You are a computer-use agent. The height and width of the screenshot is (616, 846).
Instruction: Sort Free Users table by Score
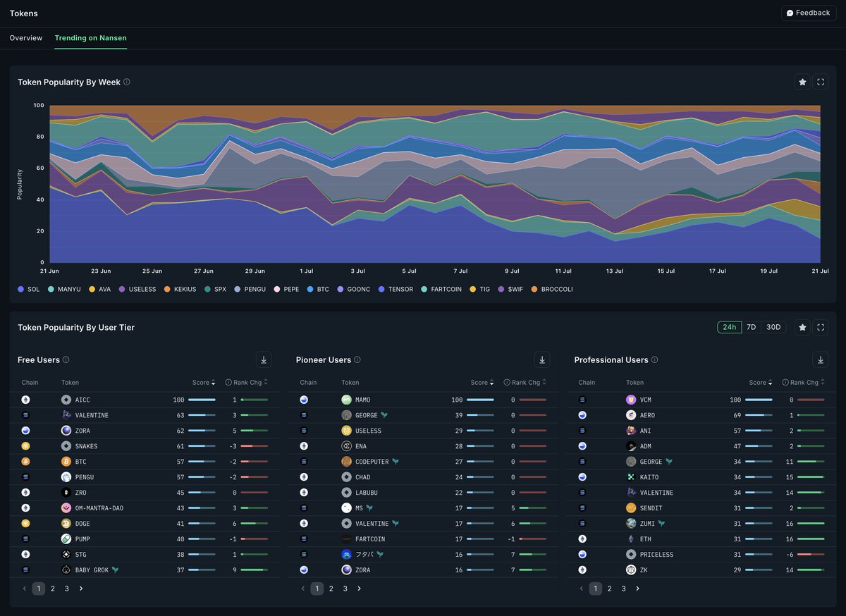point(204,383)
